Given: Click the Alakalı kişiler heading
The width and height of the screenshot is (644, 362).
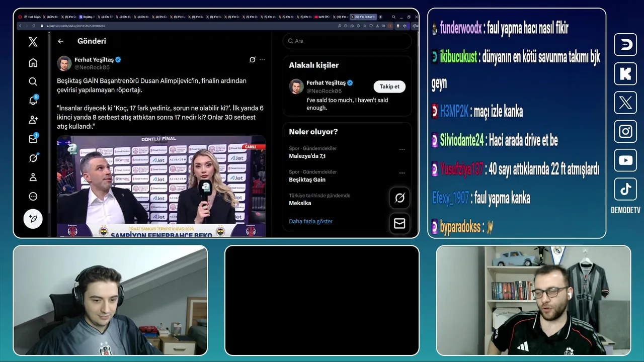Looking at the screenshot, I should [313, 65].
